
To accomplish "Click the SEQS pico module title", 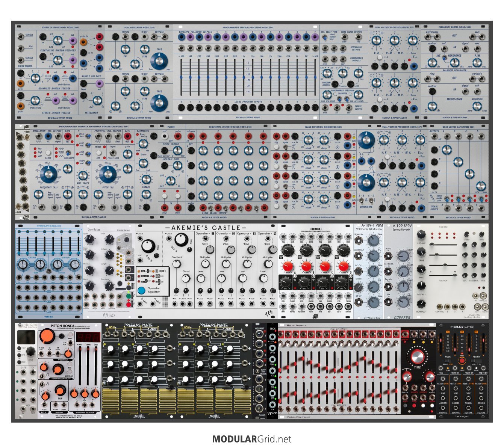I will tap(272, 328).
